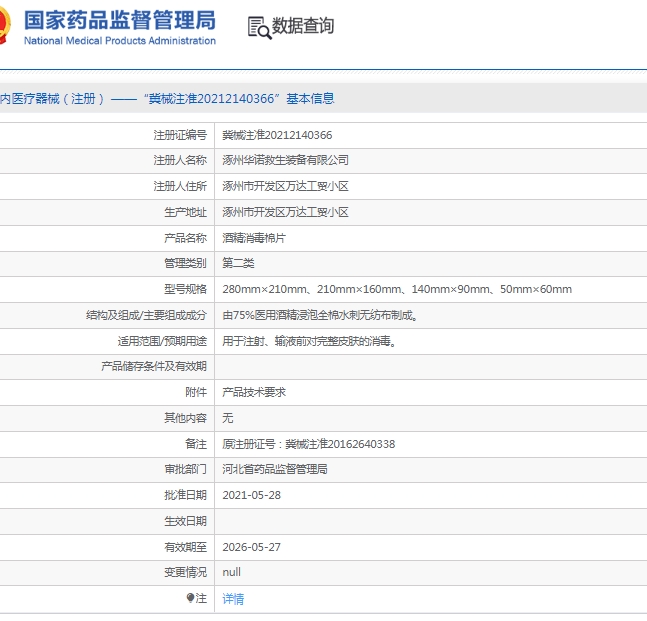Click the lightbulb icon beside 注
Screen dimensions: 647x621
(x=190, y=597)
